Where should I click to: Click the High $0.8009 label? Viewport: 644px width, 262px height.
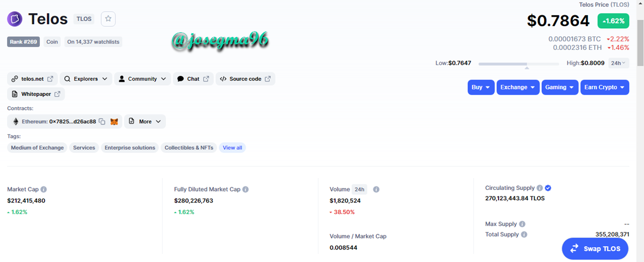(x=586, y=63)
